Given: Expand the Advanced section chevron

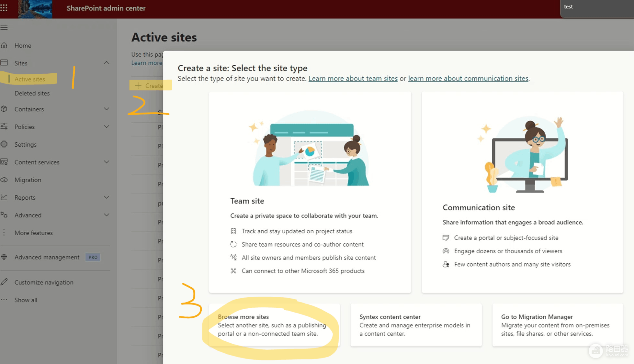Looking at the screenshot, I should point(107,215).
